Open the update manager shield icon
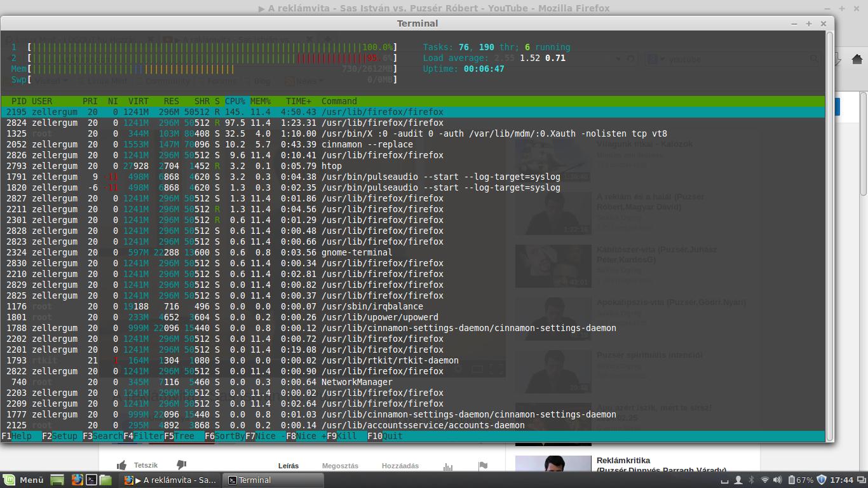Image resolution: width=868 pixels, height=488 pixels. (821, 480)
